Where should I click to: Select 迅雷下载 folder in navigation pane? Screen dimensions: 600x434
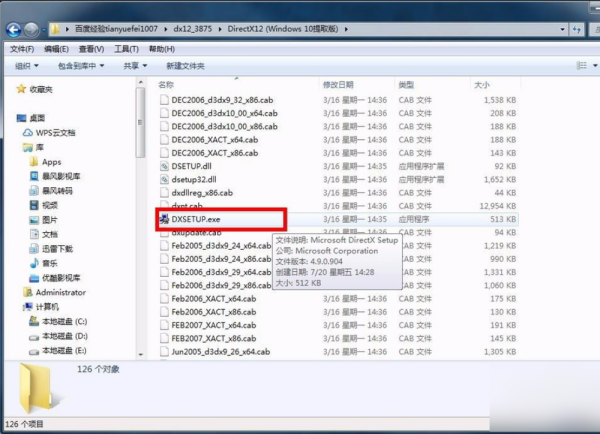tap(56, 247)
